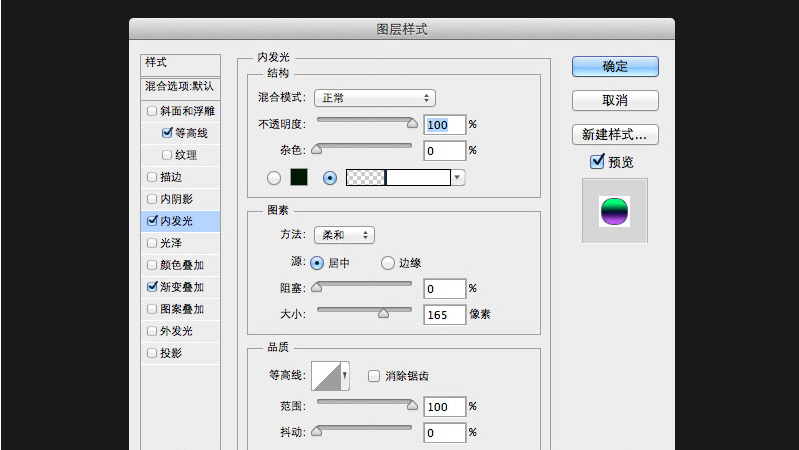Viewport: 799px width, 450px height.
Task: Open the 等高线 contour thumbnail editor
Action: (x=326, y=376)
